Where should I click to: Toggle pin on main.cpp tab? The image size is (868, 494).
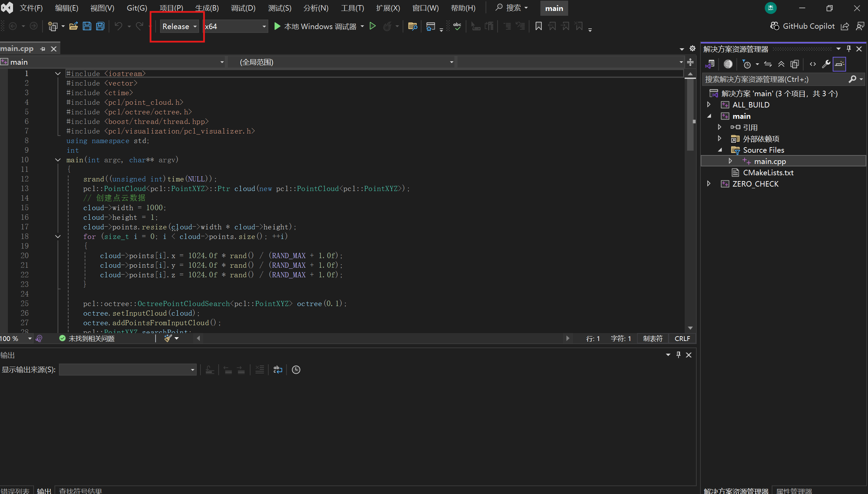[43, 49]
